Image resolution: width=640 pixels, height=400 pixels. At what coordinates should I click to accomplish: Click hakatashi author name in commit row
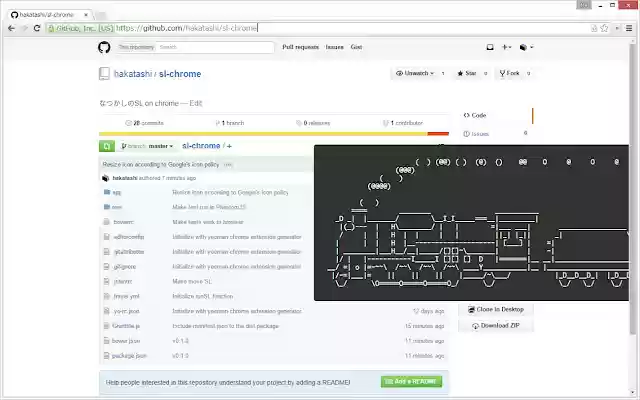click(x=125, y=178)
